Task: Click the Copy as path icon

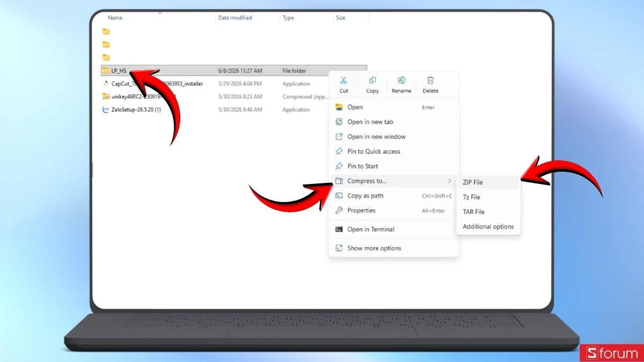Action: [x=339, y=196]
